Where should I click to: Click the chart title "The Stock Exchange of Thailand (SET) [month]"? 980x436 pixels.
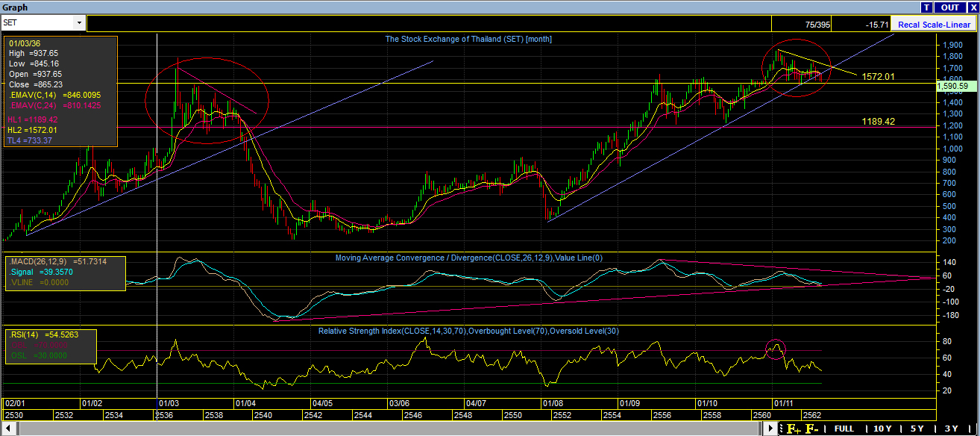tap(468, 39)
